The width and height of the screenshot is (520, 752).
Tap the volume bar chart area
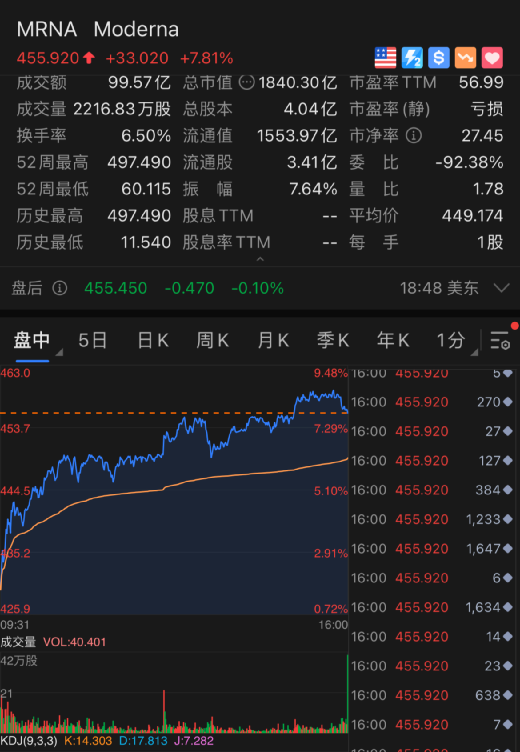point(174,693)
